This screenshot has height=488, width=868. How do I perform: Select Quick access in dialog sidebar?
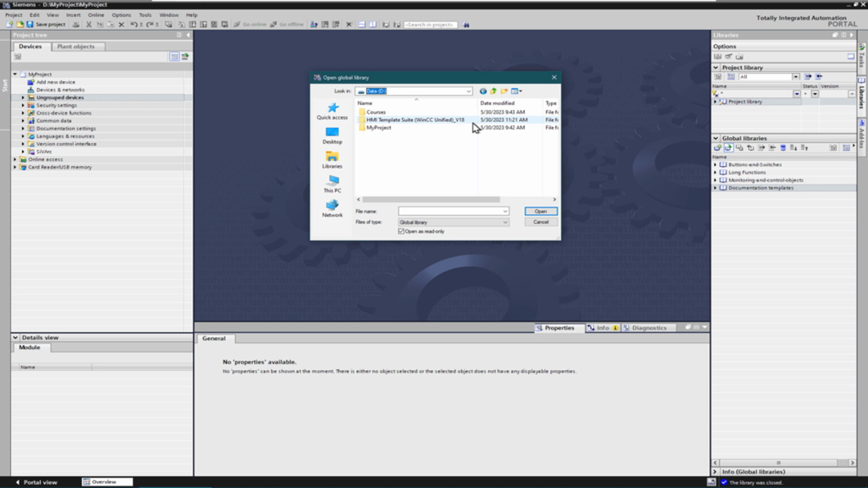coord(332,111)
